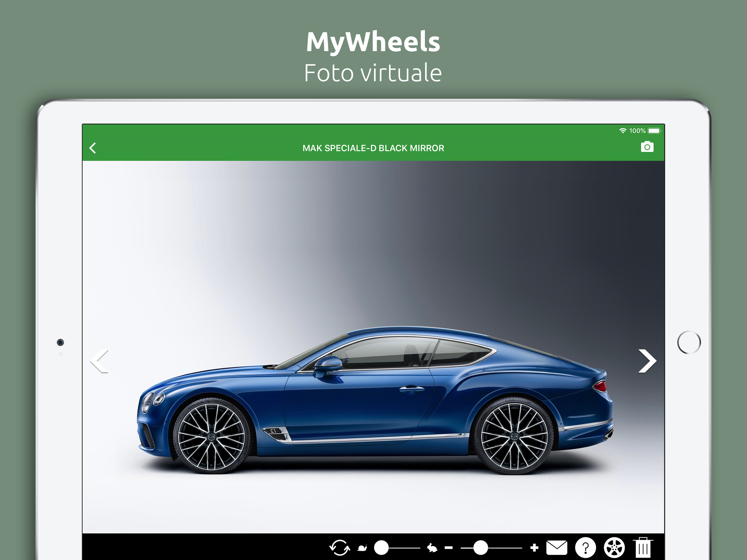Decrease wheel size with minus button
The image size is (747, 560).
click(x=448, y=547)
